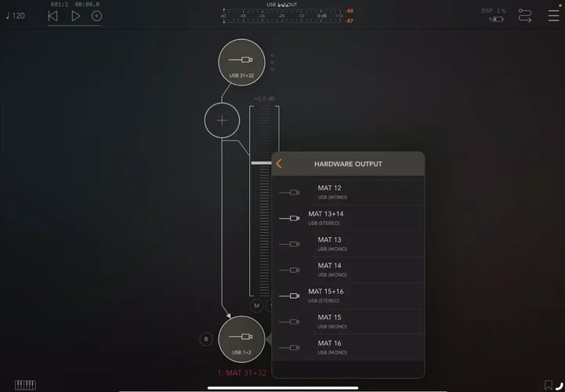Select the USB 31+32 input node
Image resolution: width=565 pixels, height=392 pixels.
click(x=241, y=63)
